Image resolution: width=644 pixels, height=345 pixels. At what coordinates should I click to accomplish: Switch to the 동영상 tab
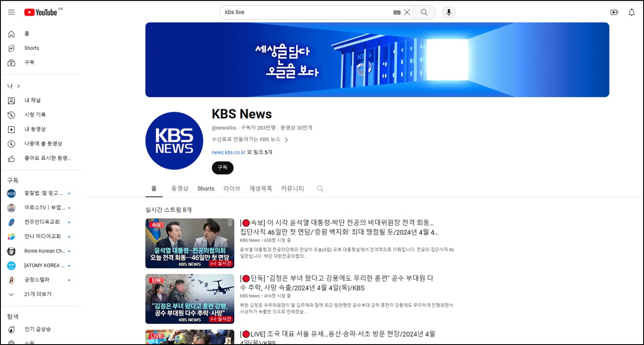(x=180, y=188)
